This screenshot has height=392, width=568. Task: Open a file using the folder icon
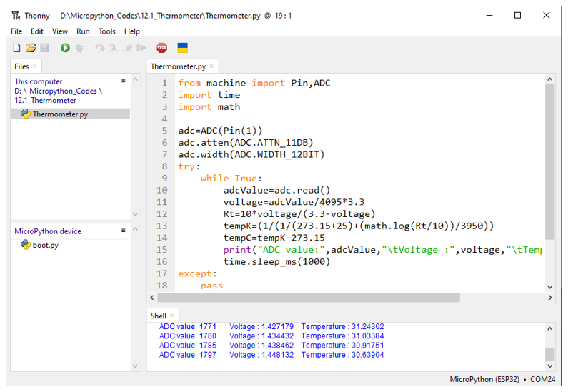click(x=31, y=48)
